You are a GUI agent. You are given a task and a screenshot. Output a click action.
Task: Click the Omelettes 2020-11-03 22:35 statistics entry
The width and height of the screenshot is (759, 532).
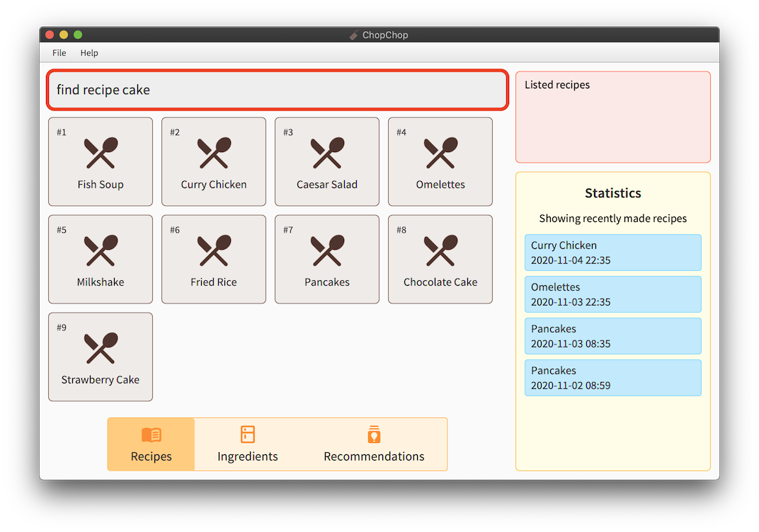pos(613,294)
